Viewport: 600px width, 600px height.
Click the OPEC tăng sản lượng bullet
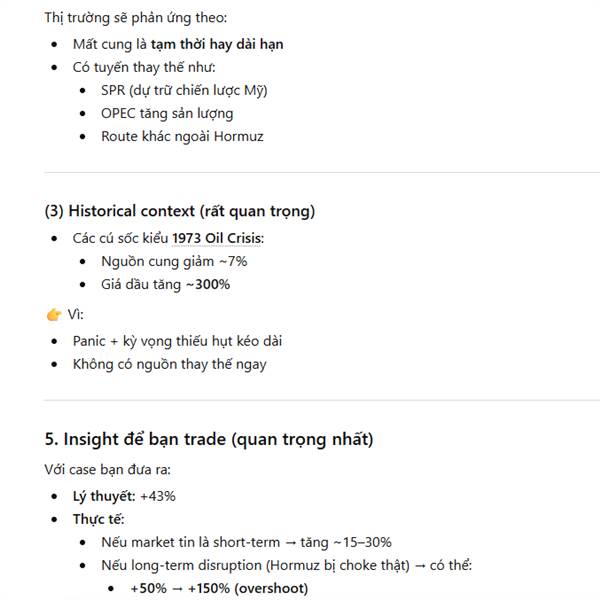(167, 113)
